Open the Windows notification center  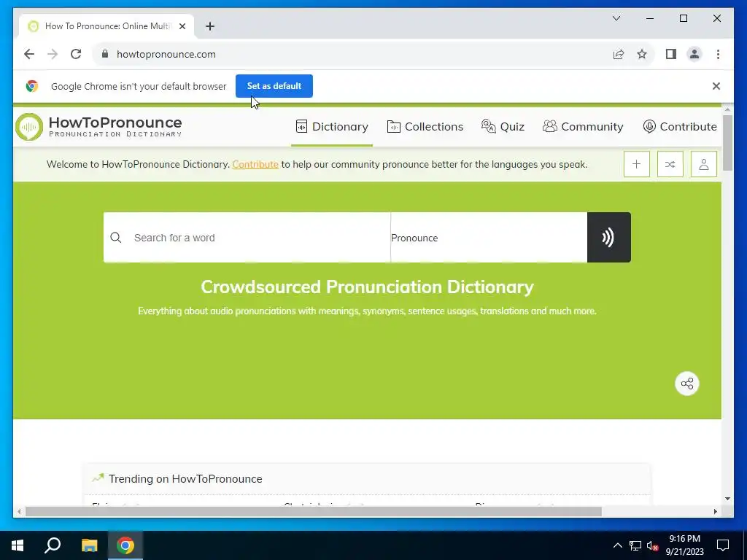pyautogui.click(x=723, y=545)
